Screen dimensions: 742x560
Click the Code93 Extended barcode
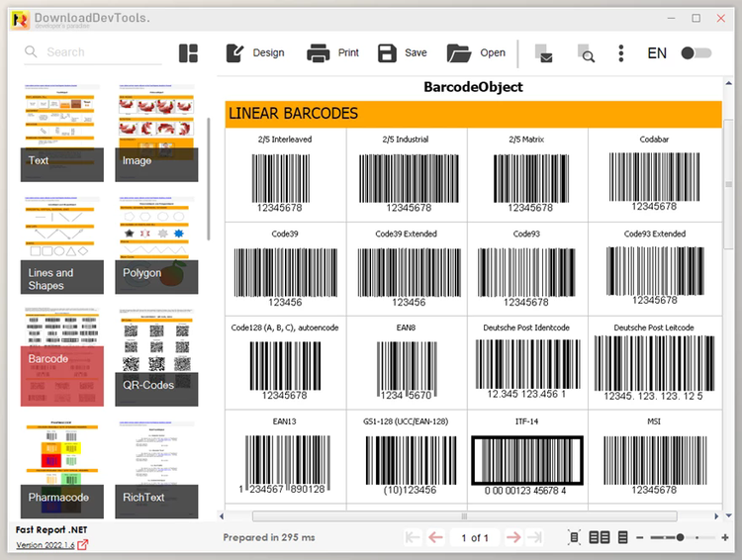[x=655, y=276]
